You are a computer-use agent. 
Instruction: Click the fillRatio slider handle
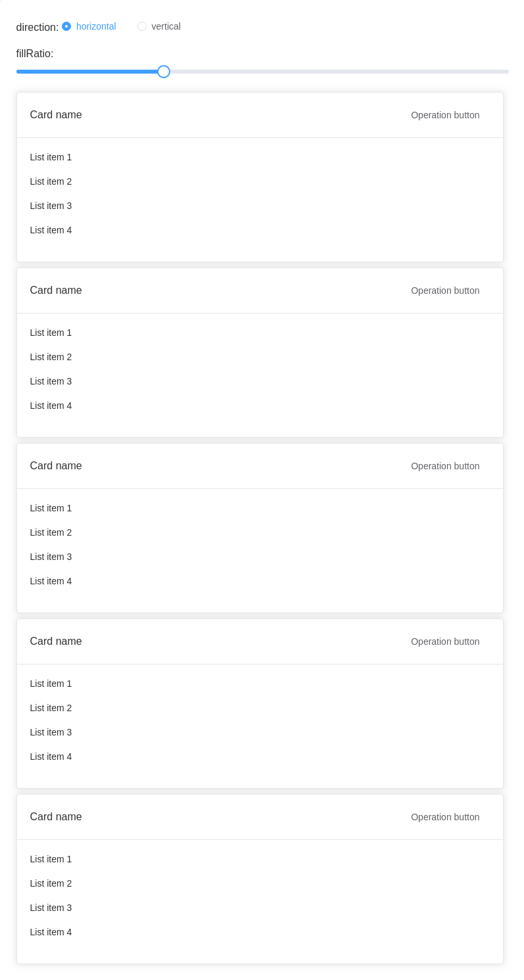164,72
